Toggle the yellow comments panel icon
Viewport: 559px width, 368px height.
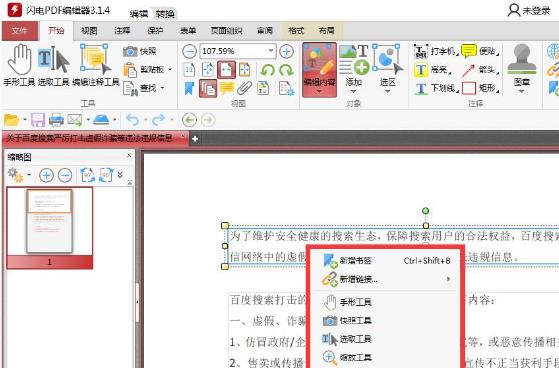click(x=226, y=88)
